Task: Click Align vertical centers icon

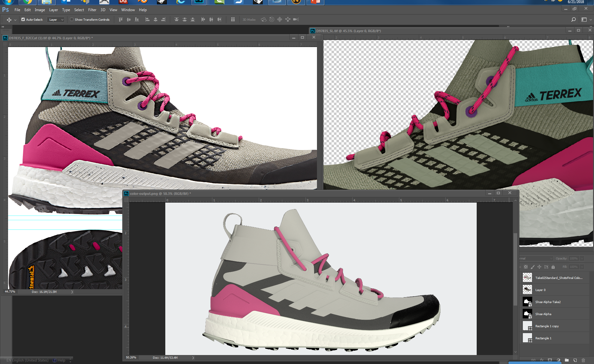Action: [x=129, y=19]
